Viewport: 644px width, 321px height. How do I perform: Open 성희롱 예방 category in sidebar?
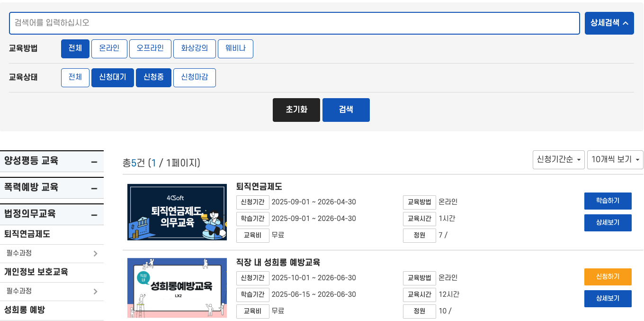click(x=25, y=310)
